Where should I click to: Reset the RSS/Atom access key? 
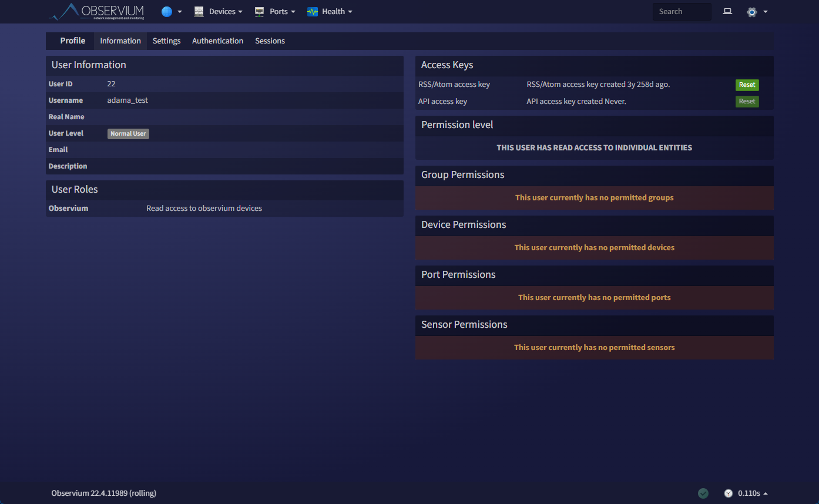(747, 85)
